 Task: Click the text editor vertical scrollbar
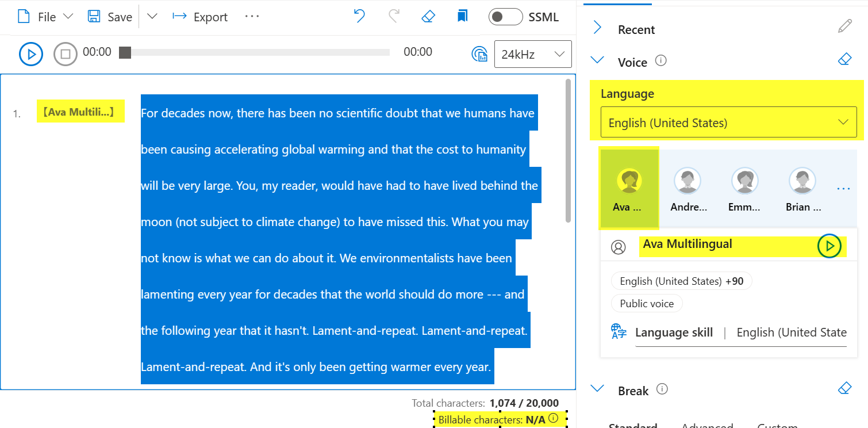click(x=569, y=151)
